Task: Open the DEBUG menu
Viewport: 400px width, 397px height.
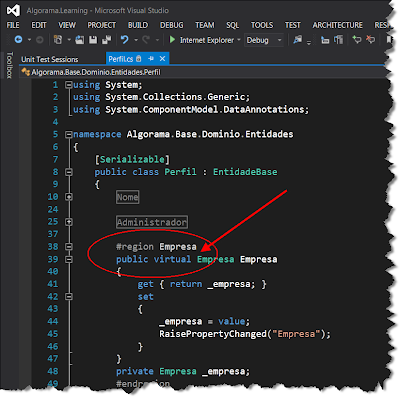Action: 172,25
